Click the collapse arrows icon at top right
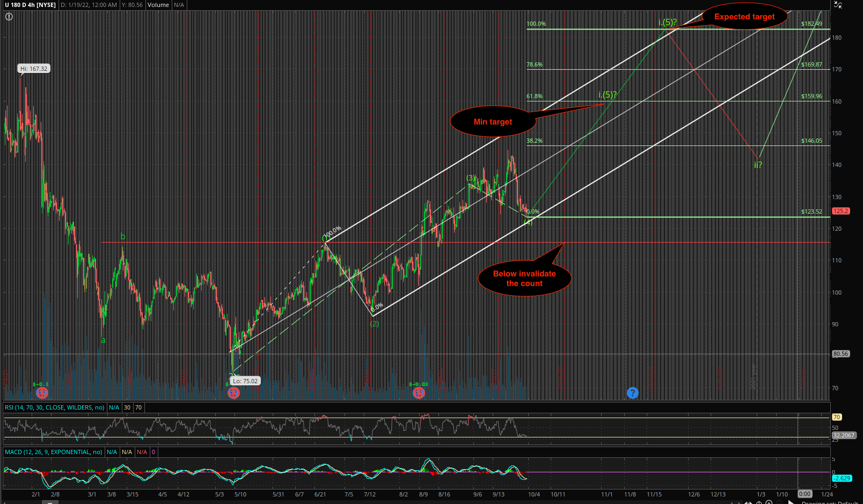The width and height of the screenshot is (863, 504). click(x=838, y=5)
